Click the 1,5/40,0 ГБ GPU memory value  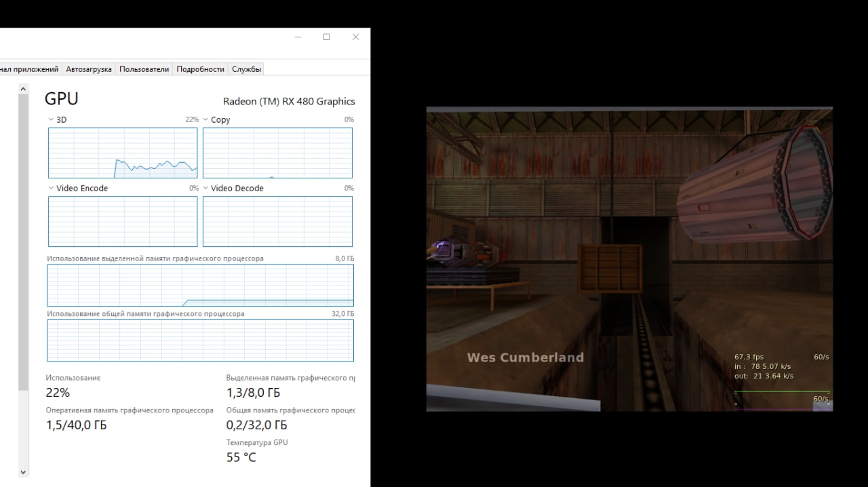[x=76, y=425]
